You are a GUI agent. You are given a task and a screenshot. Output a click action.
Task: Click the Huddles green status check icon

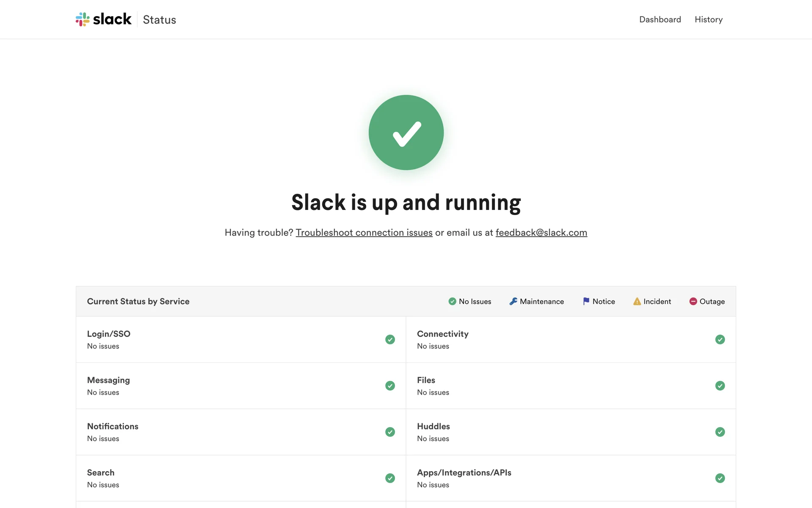(x=720, y=432)
